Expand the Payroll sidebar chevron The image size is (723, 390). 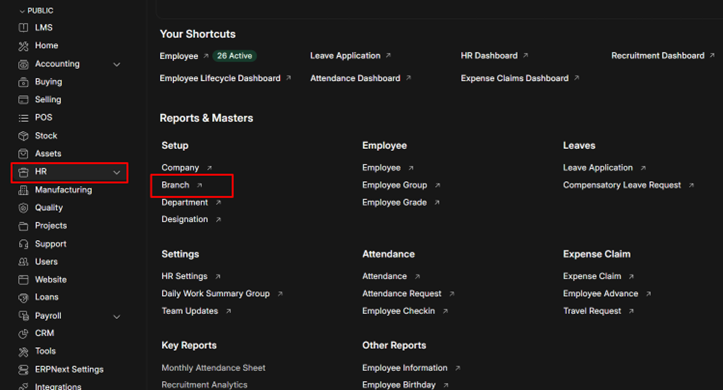117,317
